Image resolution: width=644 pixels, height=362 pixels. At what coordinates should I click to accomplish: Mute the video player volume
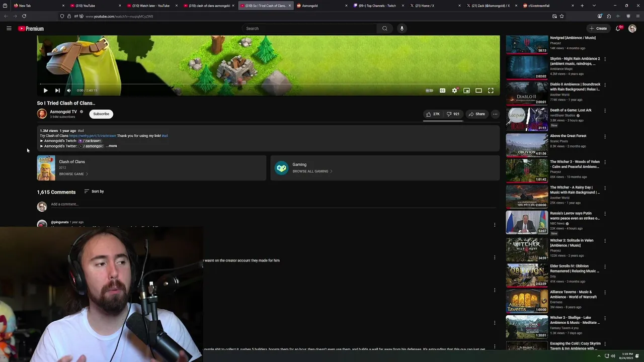(x=69, y=90)
